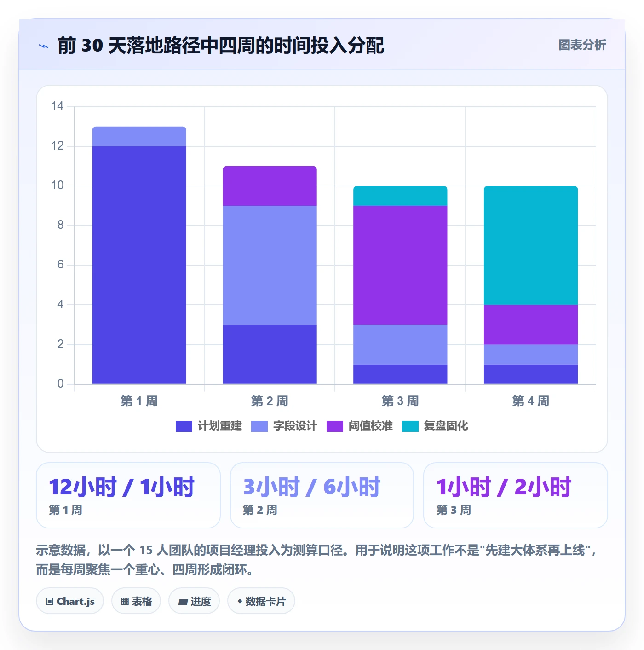644x650 pixels.
Task: Click the y-axis value 0
Action: click(60, 384)
